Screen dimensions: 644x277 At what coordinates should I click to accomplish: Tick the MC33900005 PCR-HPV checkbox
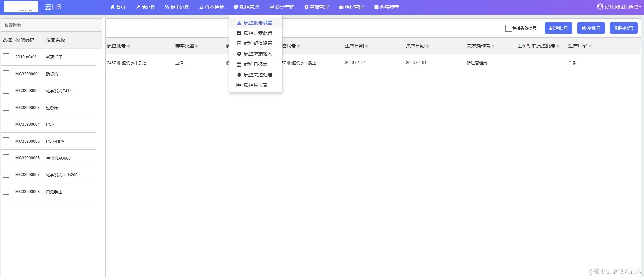coord(6,141)
